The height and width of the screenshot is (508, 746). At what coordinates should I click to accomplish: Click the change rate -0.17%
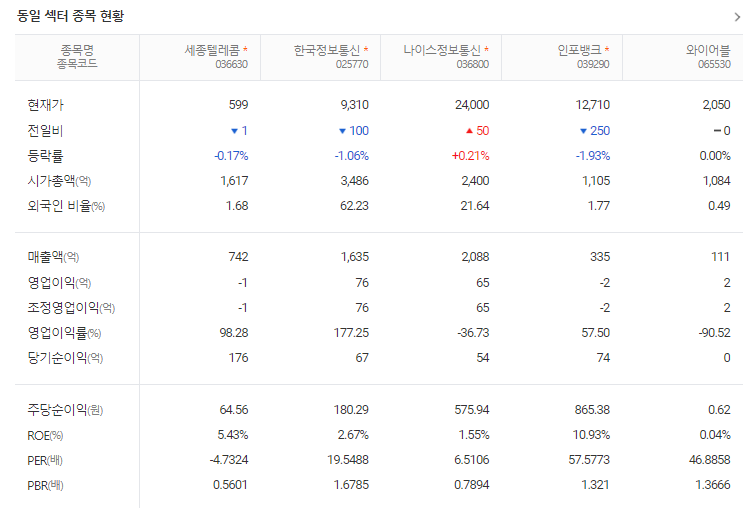231,156
